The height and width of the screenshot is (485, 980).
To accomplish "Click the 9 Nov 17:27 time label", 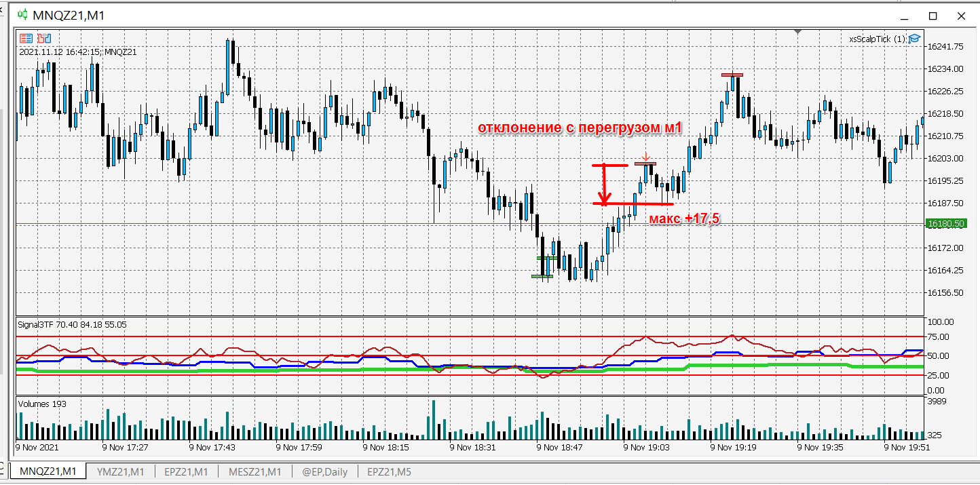I will (126, 448).
